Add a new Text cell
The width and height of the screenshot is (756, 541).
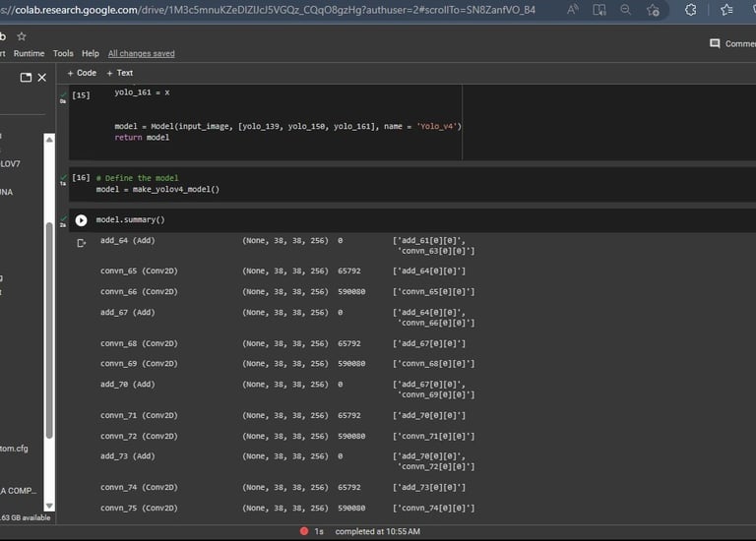point(120,73)
